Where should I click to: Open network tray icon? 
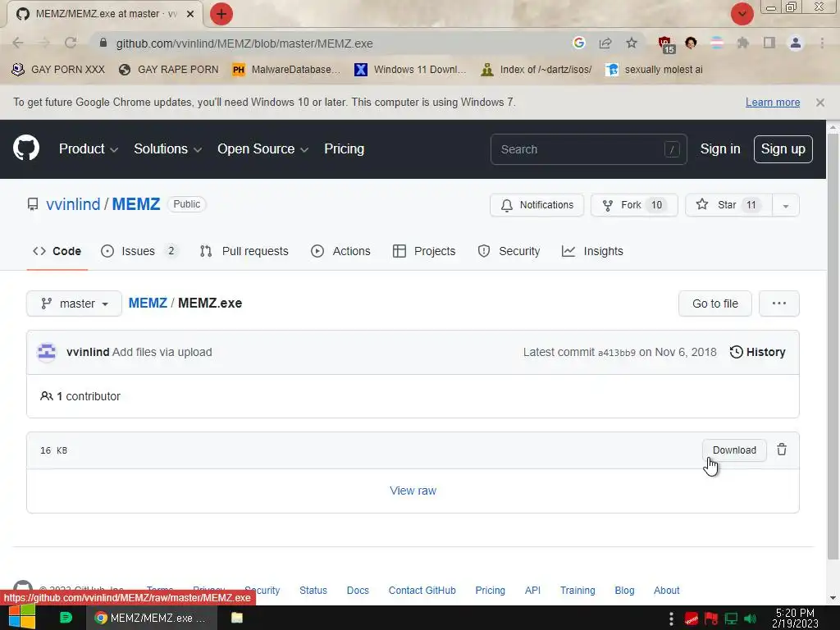(x=731, y=619)
